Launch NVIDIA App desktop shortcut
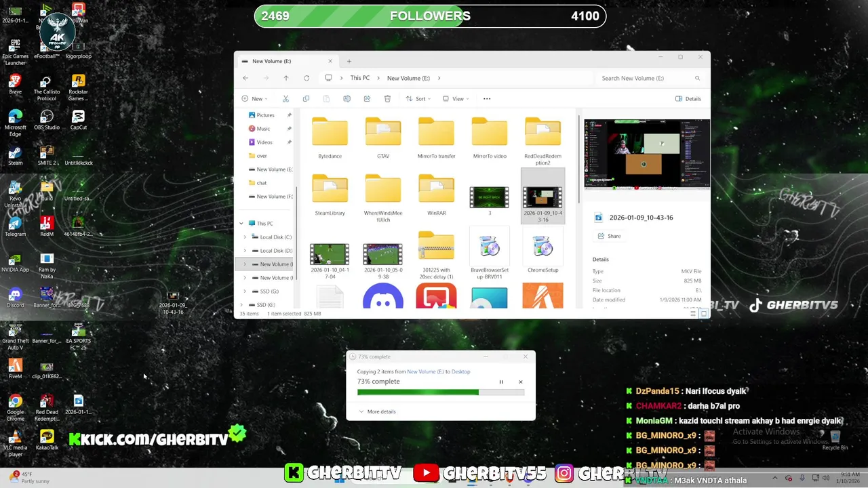This screenshot has width=868, height=488. coord(15,264)
